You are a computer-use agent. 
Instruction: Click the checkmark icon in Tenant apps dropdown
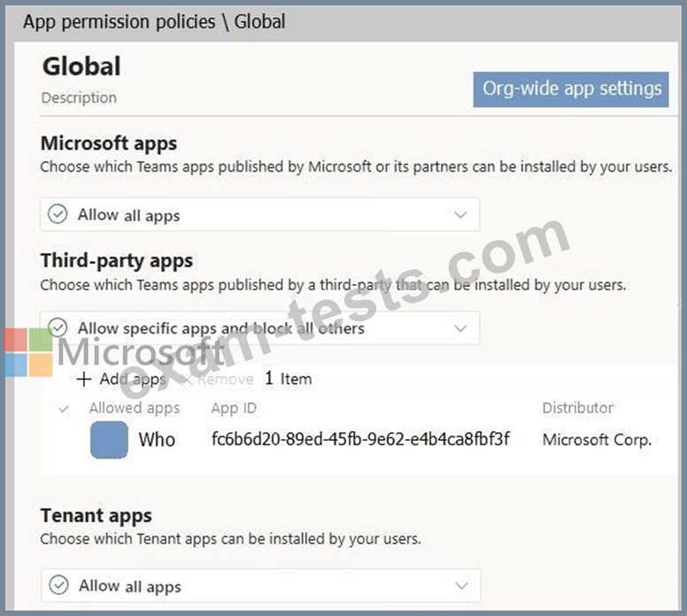58,585
